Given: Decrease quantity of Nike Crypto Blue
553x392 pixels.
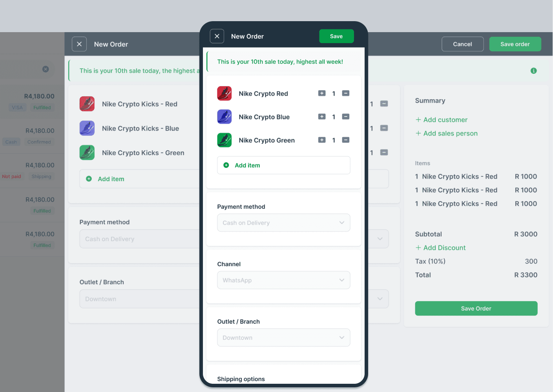Looking at the screenshot, I should 346,117.
